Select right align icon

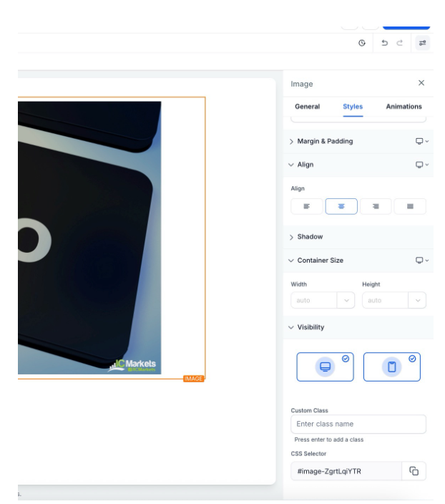coord(376,206)
